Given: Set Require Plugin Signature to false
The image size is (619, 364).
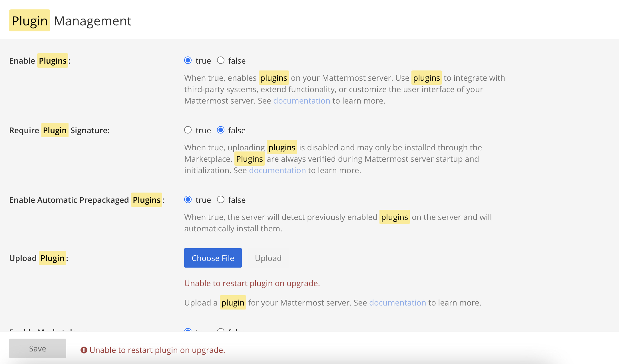Looking at the screenshot, I should 221,130.
